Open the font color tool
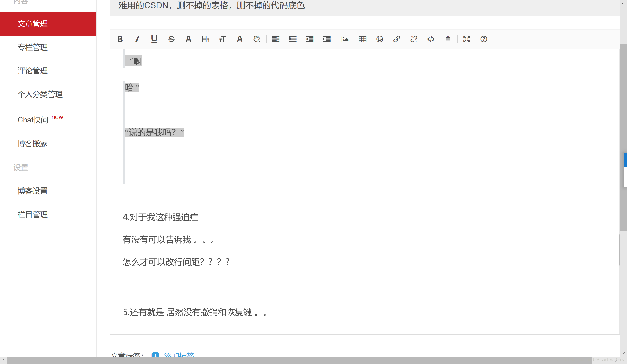Viewport: 627px width, 364px height. (x=188, y=39)
